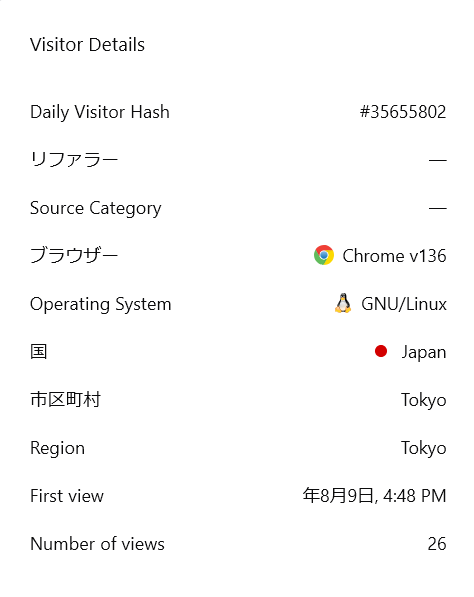Click the GNU/Linux value
The width and height of the screenshot is (474, 597).
404,304
